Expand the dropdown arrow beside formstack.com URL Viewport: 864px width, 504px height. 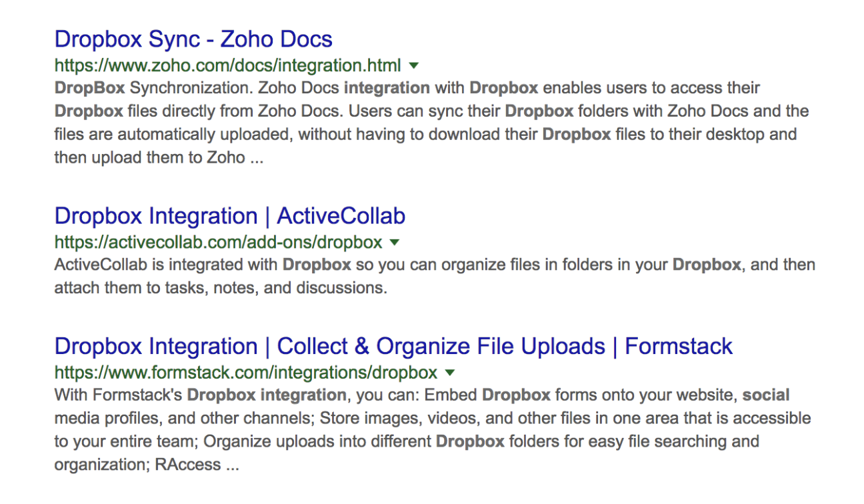449,372
